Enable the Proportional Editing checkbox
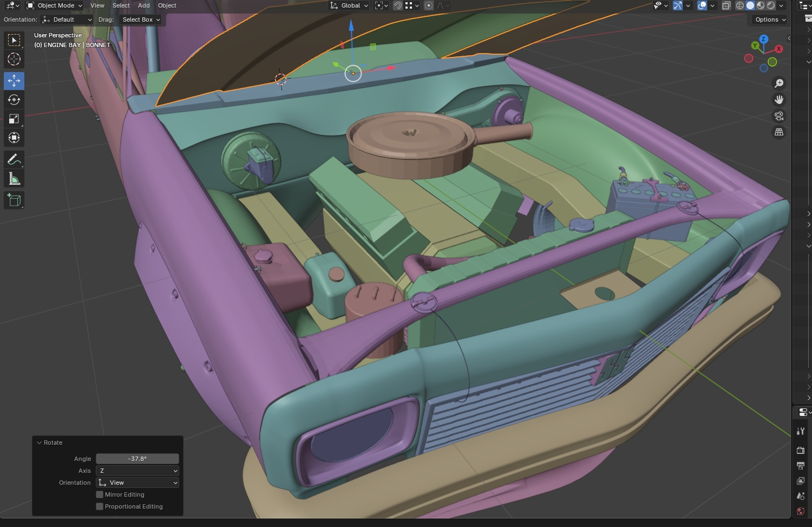Screen dimensions: 812x527 [x=100, y=506]
